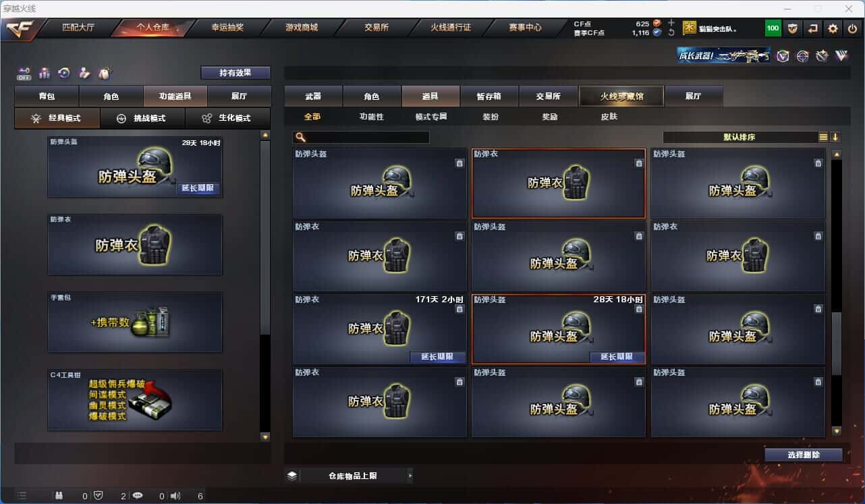Click the speaker icon in bottom status bar
Screen dimensions: 865x504
175,496
